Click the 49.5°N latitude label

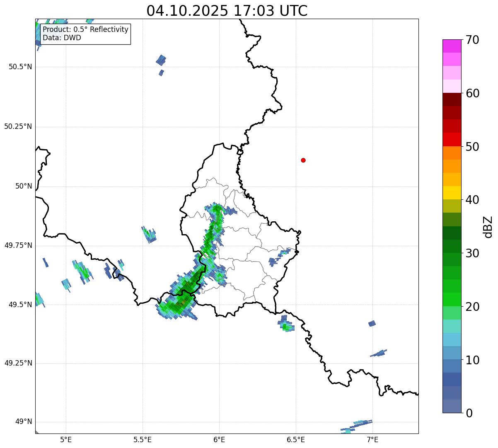click(x=20, y=305)
